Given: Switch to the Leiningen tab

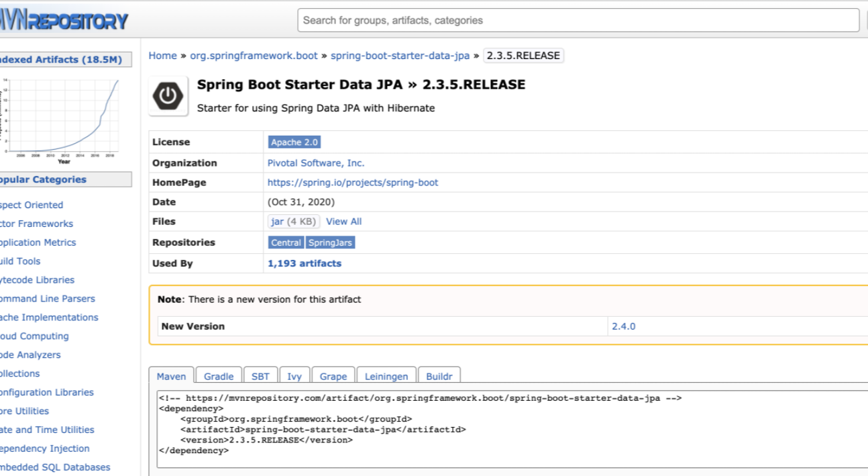Looking at the screenshot, I should click(x=386, y=376).
